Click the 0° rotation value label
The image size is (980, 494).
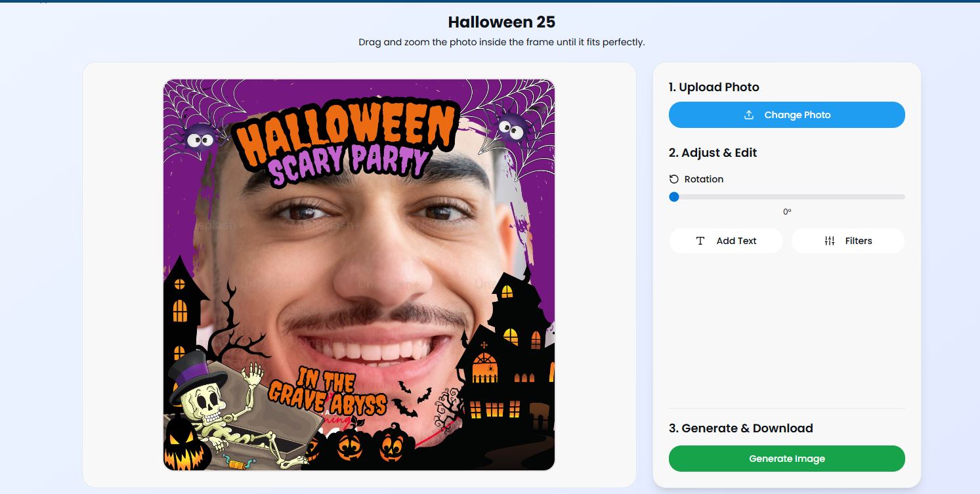(787, 212)
